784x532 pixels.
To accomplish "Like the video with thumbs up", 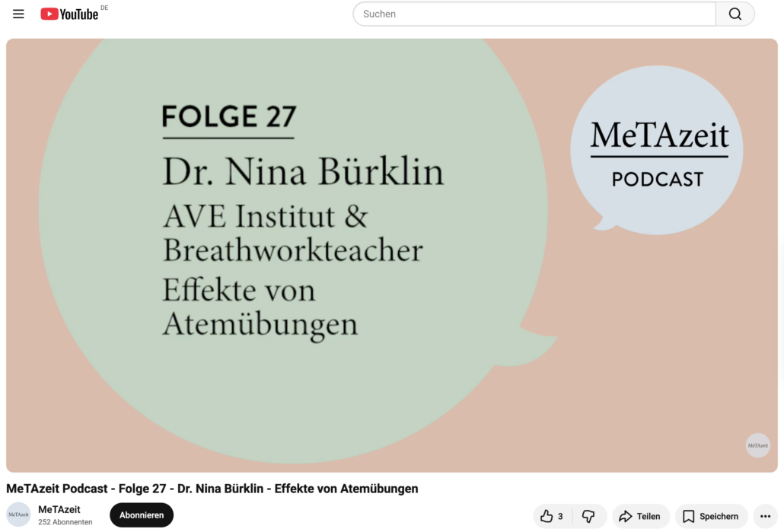I will 552,516.
